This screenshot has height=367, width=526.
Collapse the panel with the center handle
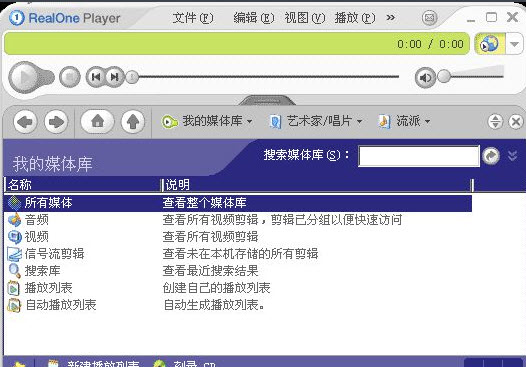point(268,100)
